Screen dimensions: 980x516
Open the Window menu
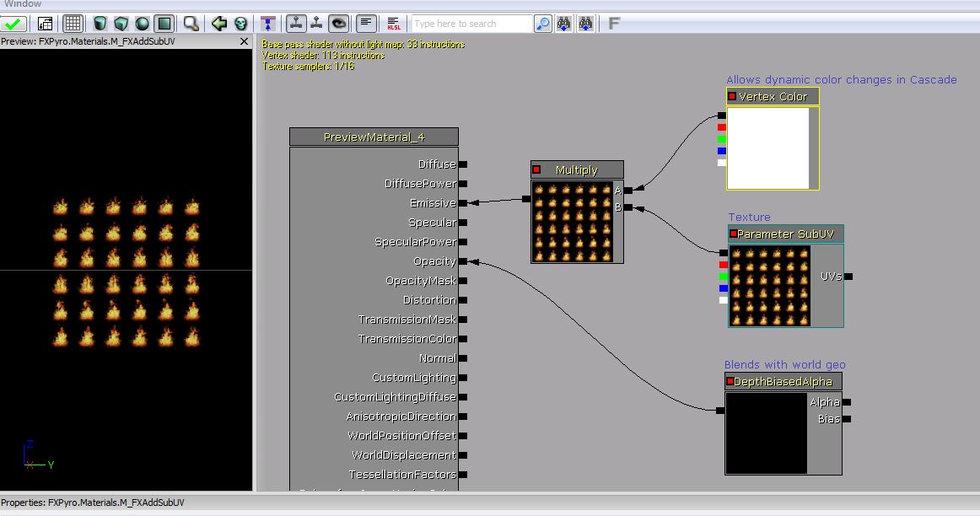23,4
